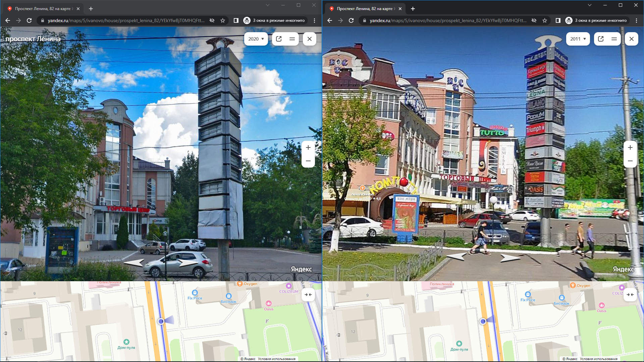Open Условия использования link in right map
Viewport: 644px width, 362px height.
tap(599, 359)
